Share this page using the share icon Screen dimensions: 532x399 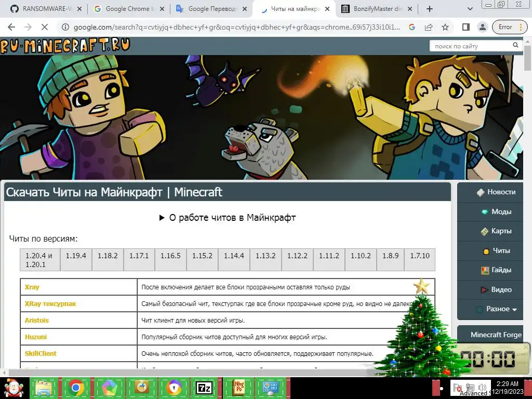(x=429, y=27)
